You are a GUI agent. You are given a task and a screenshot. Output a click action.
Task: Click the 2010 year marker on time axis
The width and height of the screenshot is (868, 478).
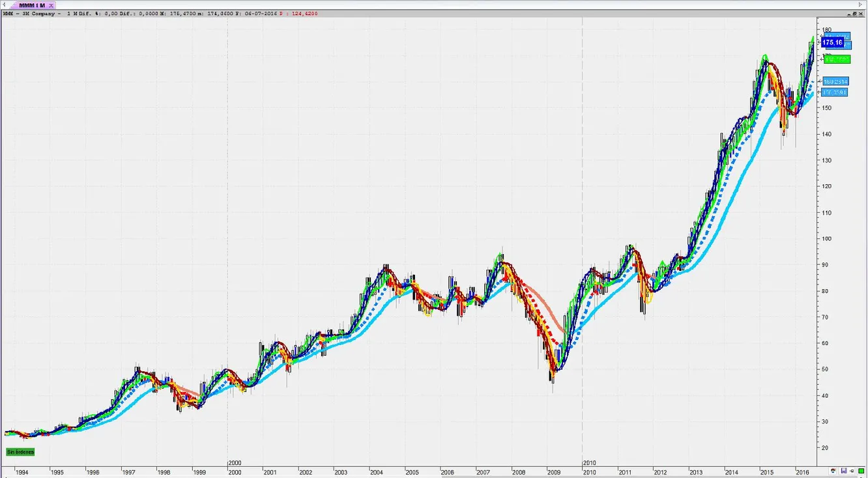[x=589, y=463]
